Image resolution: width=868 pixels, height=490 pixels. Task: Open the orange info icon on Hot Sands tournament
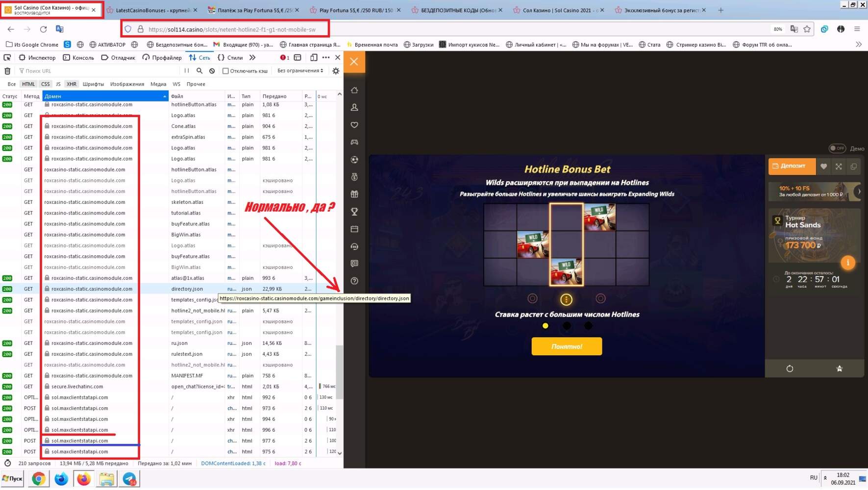tap(848, 263)
